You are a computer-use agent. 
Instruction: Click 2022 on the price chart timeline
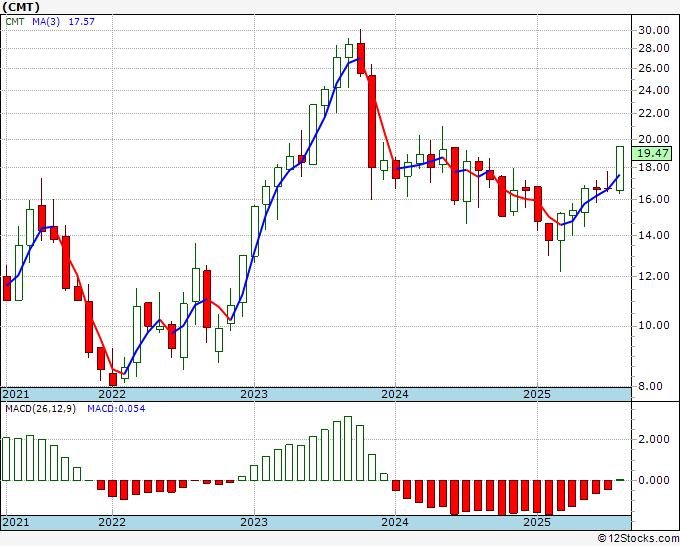tap(112, 394)
